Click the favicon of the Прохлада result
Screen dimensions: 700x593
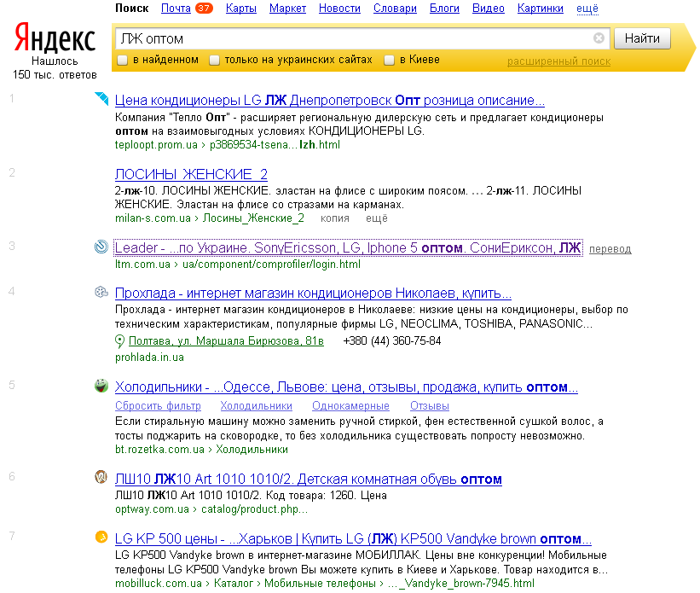pos(101,292)
